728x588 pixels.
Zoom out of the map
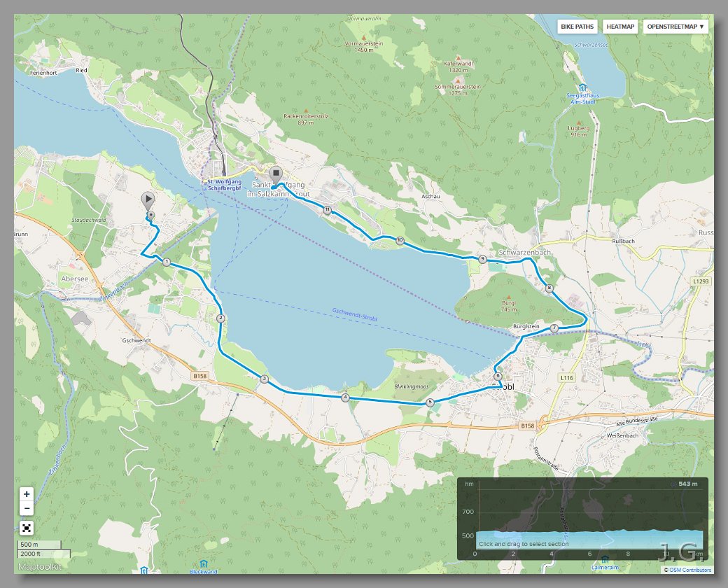[27, 508]
